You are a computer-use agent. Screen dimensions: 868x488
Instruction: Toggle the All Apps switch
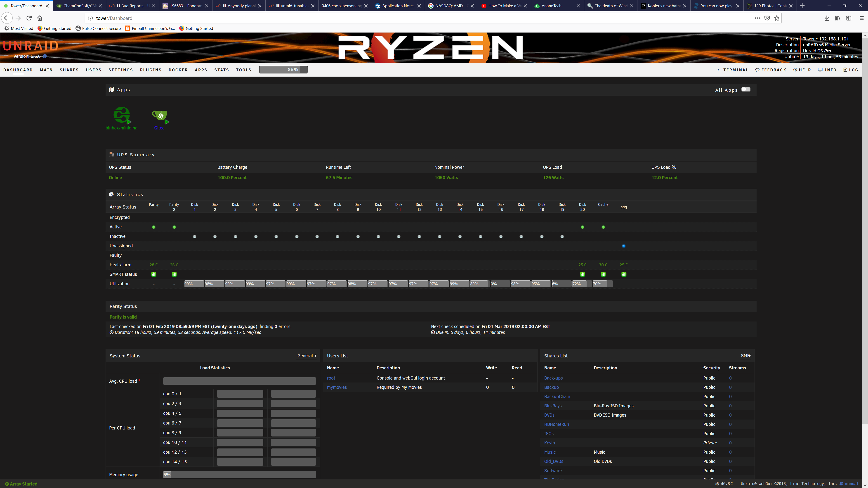[746, 90]
